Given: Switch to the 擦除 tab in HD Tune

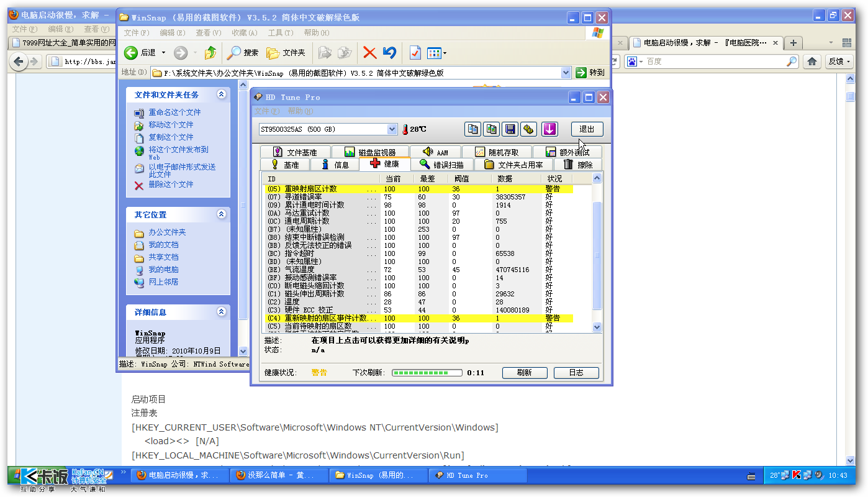Looking at the screenshot, I should [x=577, y=165].
